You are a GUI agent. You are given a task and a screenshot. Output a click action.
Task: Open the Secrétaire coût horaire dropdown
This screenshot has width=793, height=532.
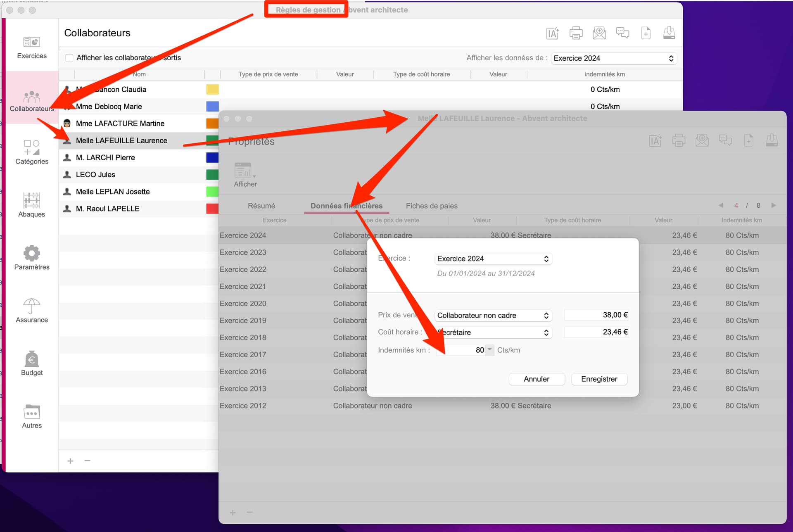point(493,332)
